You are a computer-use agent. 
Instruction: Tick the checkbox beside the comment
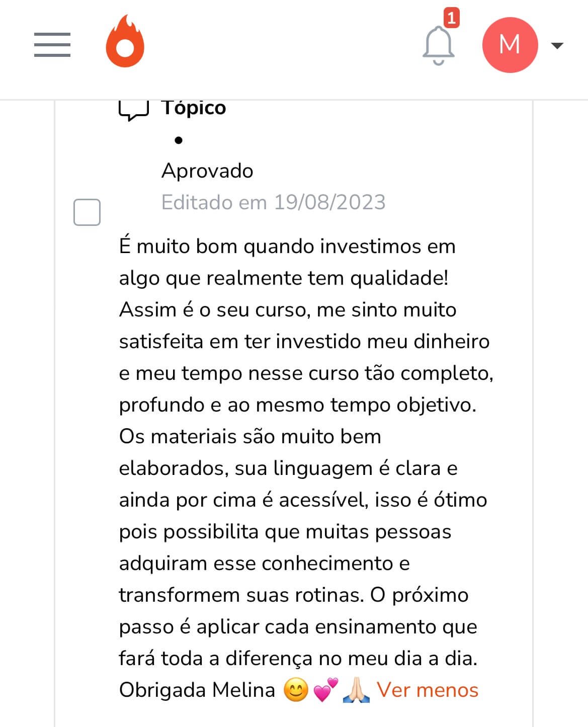(87, 212)
